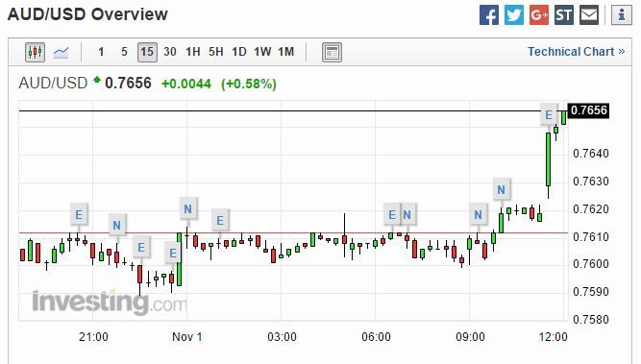The height and width of the screenshot is (364, 641).
Task: Select the 1-minute interval
Action: click(x=101, y=52)
